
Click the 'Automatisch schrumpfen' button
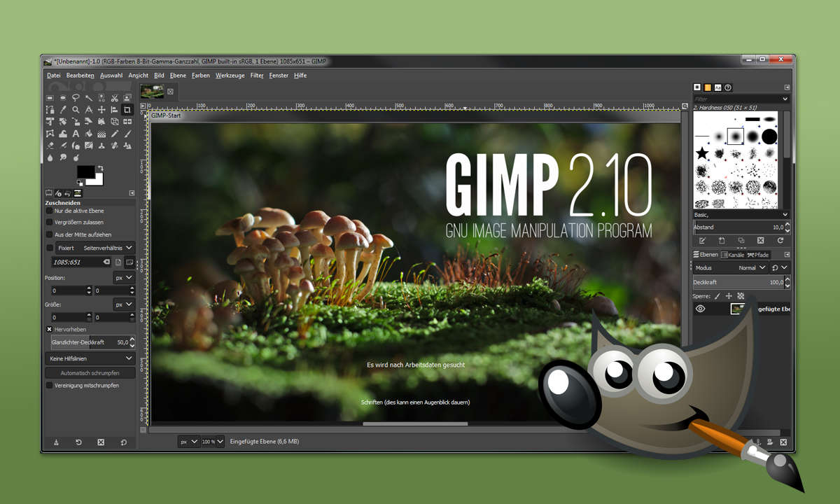pos(90,373)
